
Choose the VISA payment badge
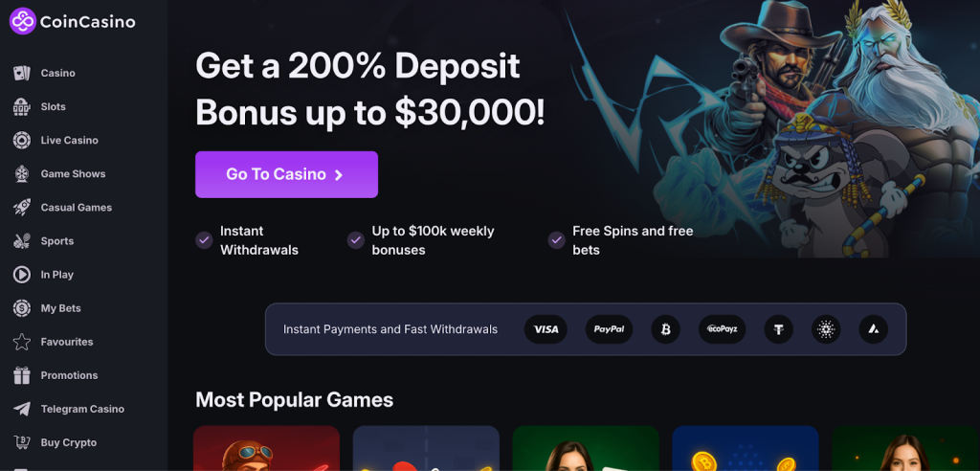tap(546, 329)
